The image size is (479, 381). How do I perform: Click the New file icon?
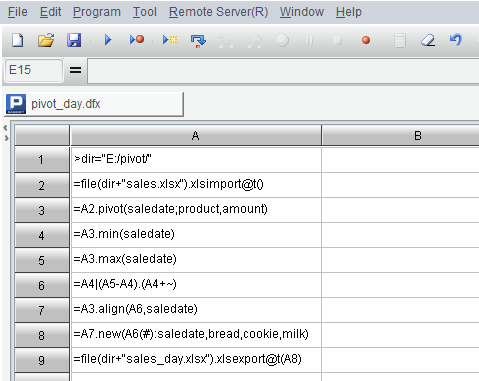pyautogui.click(x=18, y=40)
